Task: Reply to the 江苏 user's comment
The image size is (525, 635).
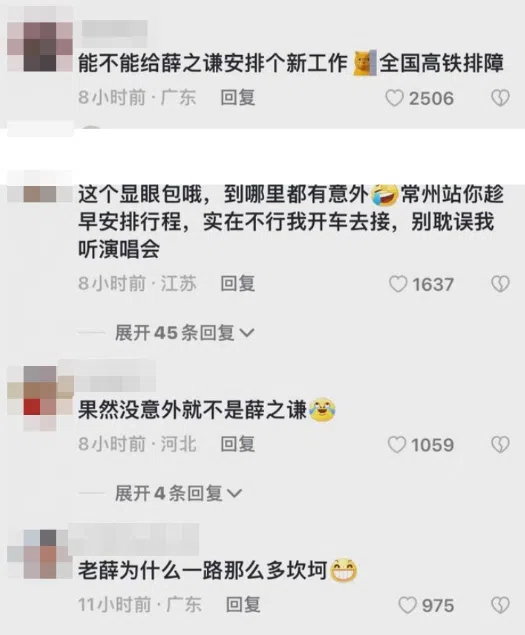Action: pos(238,283)
